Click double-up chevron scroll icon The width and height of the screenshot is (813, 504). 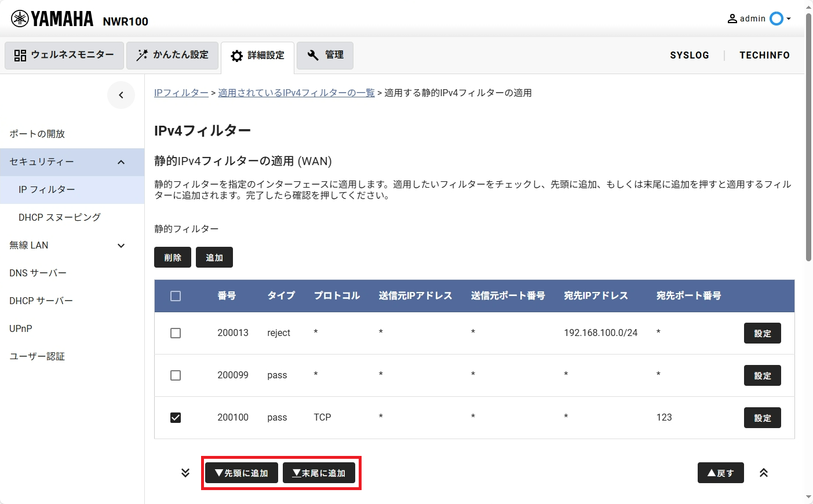pos(764,473)
